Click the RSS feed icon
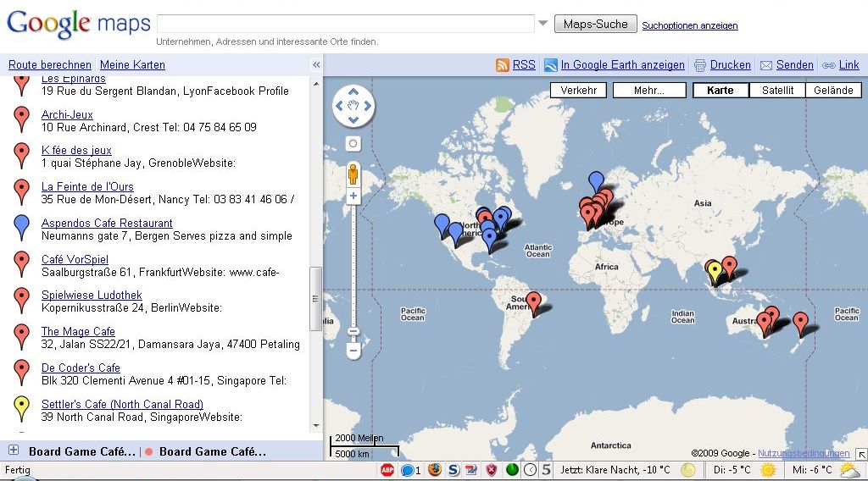The image size is (868, 481). click(x=502, y=65)
